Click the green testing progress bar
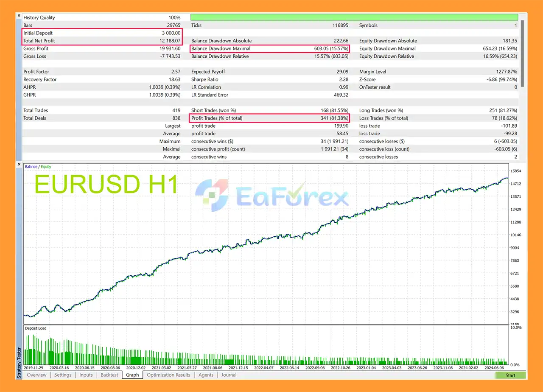Viewport: 543px width, 392px height. (354, 17)
